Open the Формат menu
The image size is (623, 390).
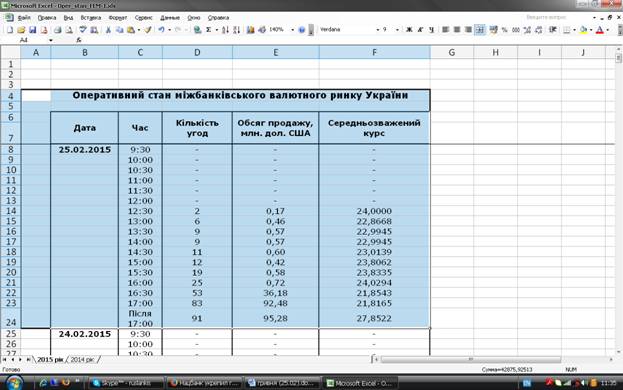(118, 18)
